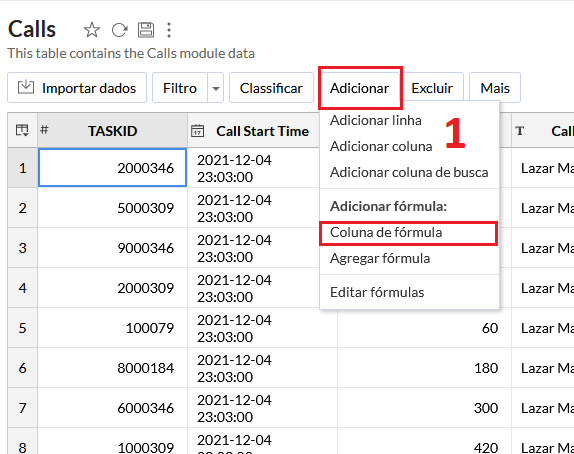The width and height of the screenshot is (574, 454).
Task: Select Agregar fórmula menu entry
Action: [409, 258]
